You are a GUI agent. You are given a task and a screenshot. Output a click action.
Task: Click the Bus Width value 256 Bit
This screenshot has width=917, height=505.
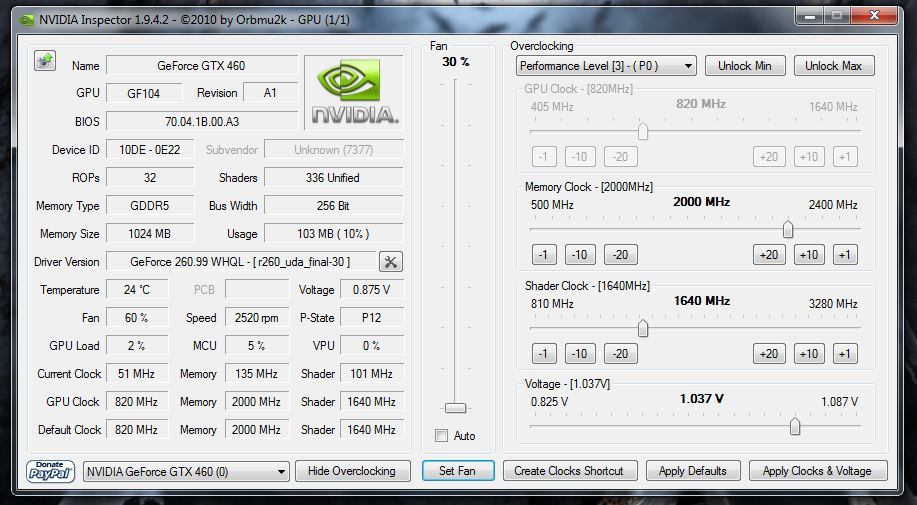coord(333,206)
